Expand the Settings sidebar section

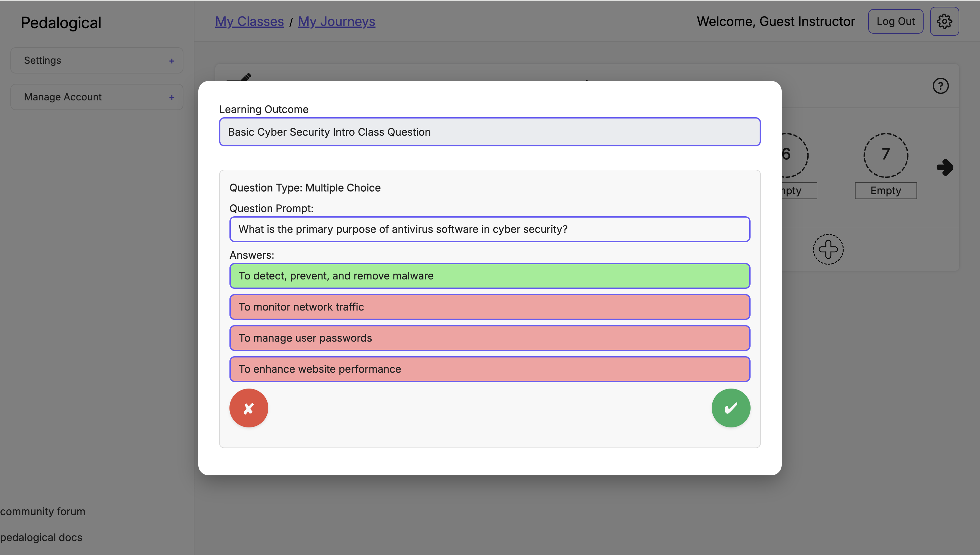pos(97,60)
